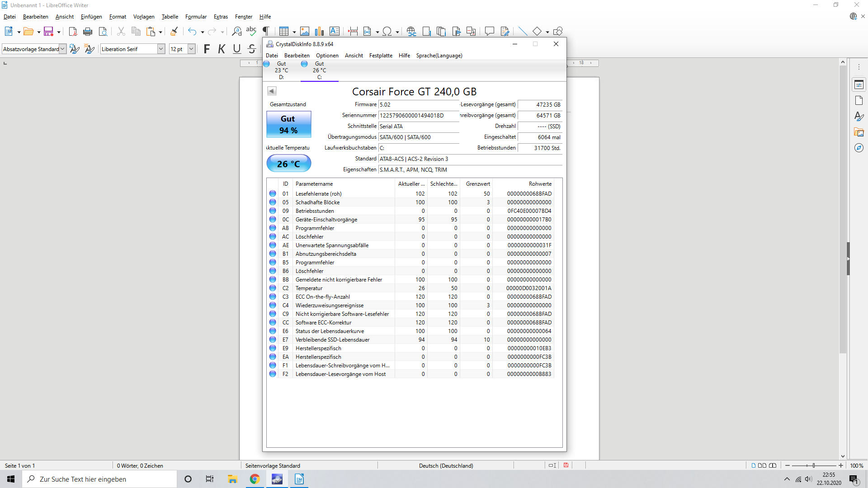Screen dimensions: 868x488
Task: Click the Gut 94 % health status button
Action: point(288,124)
